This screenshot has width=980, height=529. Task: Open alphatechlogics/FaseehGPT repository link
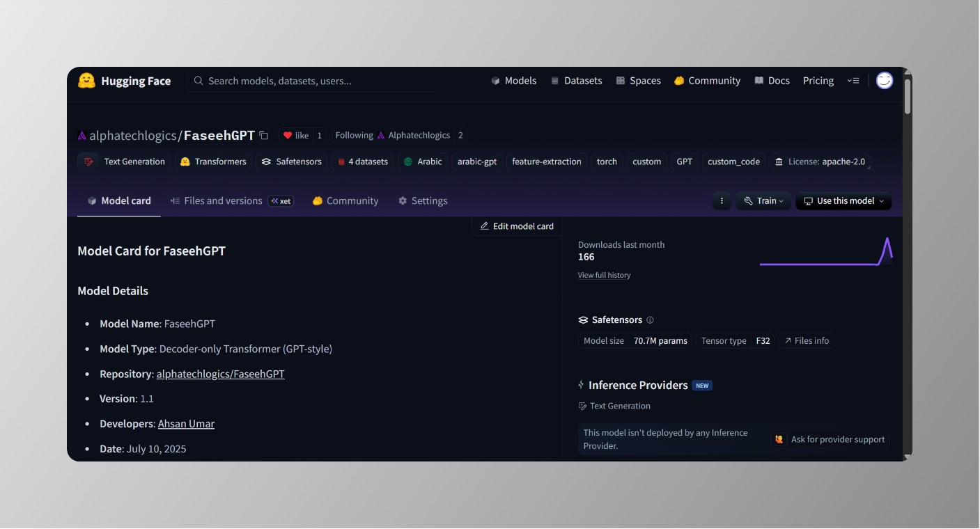(220, 374)
